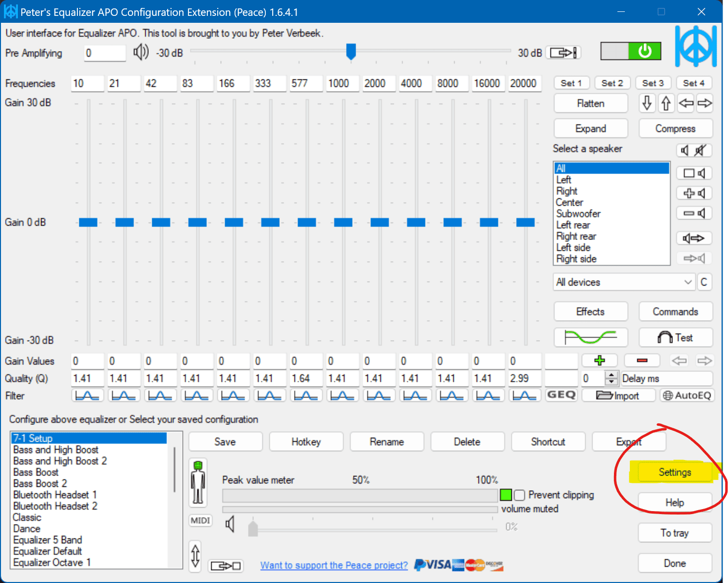
Task: Toggle the green Peace power switch
Action: (x=644, y=51)
